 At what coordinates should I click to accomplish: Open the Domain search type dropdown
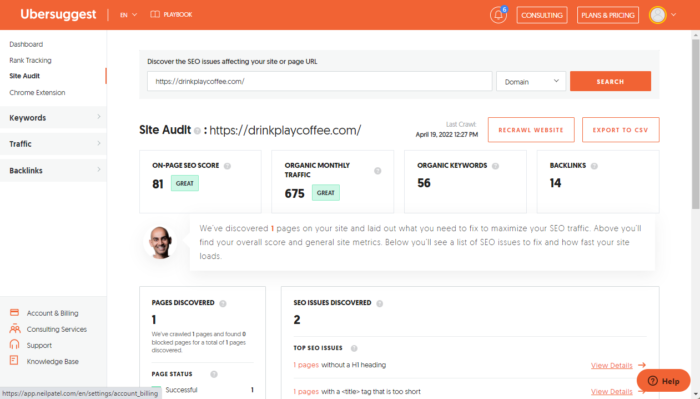pos(531,81)
